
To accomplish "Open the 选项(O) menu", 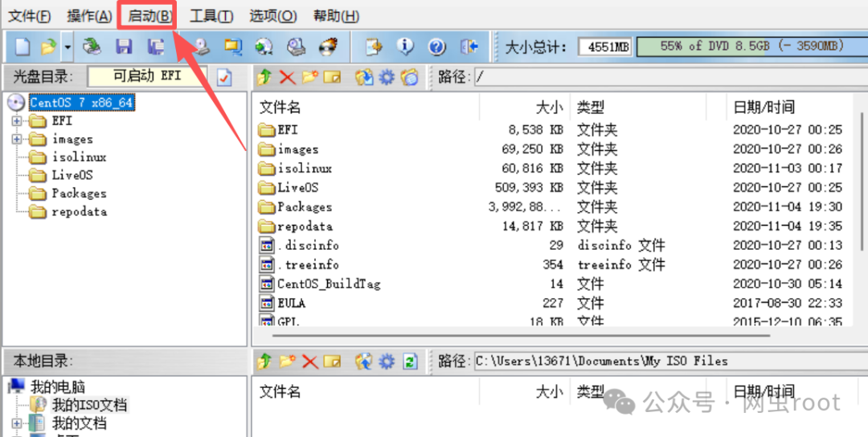I will coord(273,16).
